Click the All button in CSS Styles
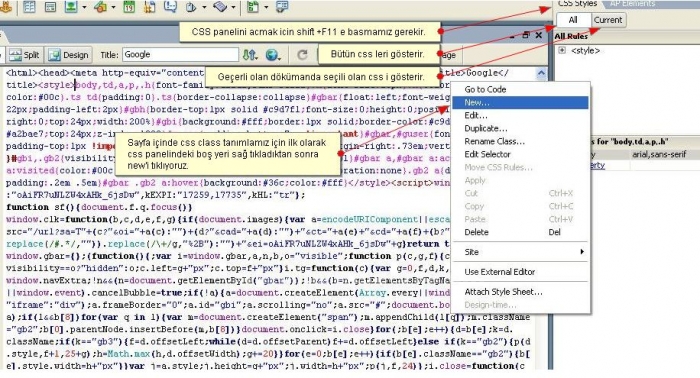 coord(573,20)
